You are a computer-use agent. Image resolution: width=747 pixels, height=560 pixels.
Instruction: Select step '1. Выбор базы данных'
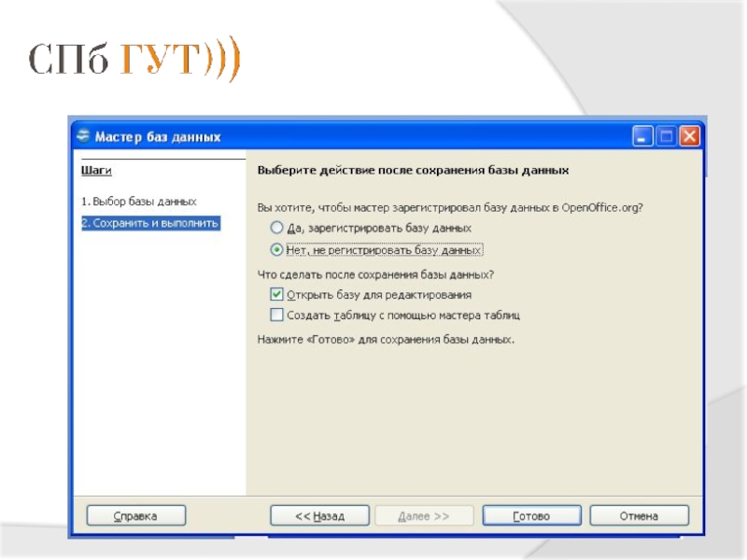click(x=138, y=202)
